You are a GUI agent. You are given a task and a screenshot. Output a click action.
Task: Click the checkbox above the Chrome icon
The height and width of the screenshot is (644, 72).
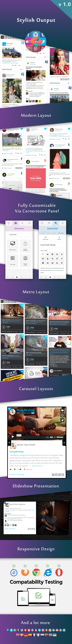tap(36, 566)
